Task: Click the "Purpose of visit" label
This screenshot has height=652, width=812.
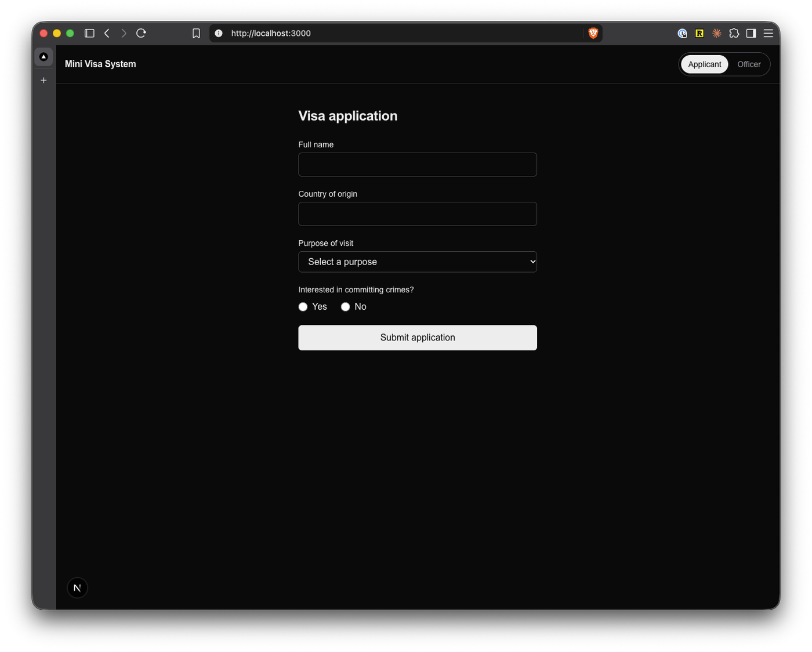Action: click(326, 243)
